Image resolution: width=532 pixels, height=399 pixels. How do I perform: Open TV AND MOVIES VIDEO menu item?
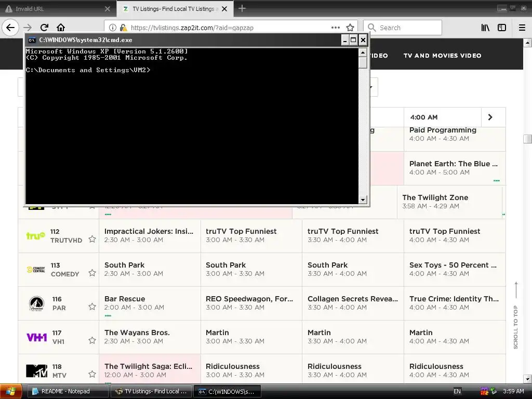click(442, 55)
